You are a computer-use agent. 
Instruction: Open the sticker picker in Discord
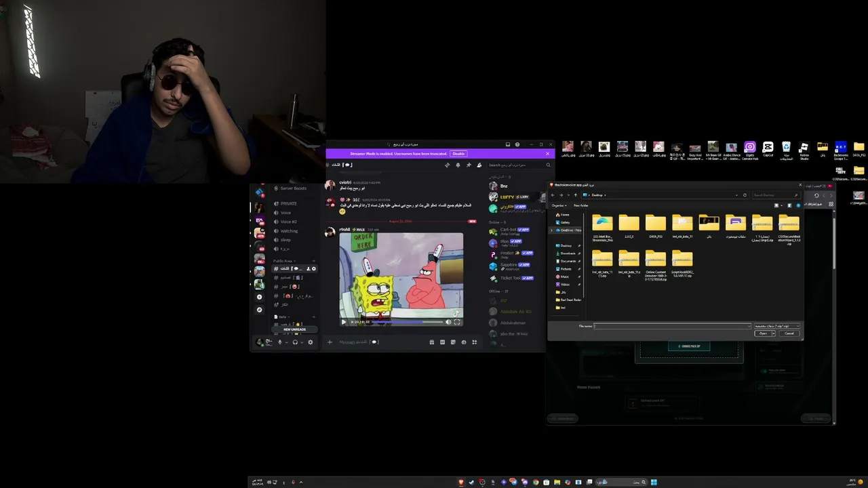click(453, 342)
